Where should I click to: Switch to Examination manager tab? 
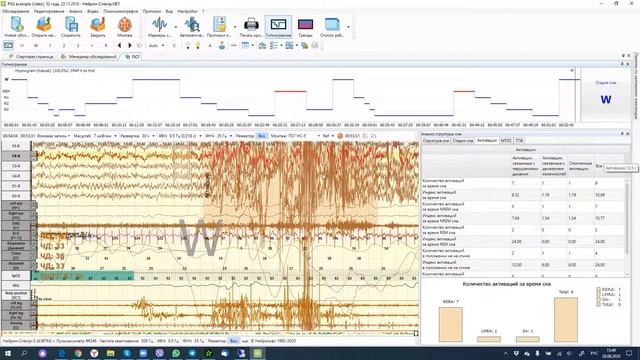[89, 56]
